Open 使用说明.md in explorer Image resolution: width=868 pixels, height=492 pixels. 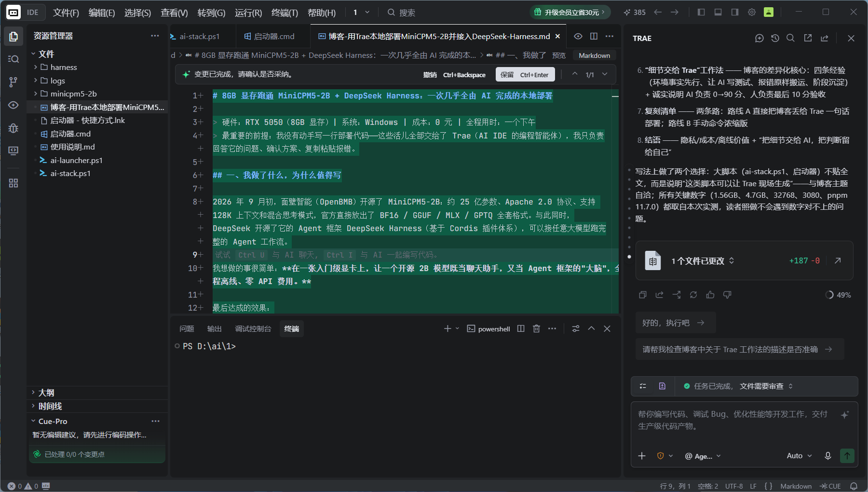[x=72, y=147]
